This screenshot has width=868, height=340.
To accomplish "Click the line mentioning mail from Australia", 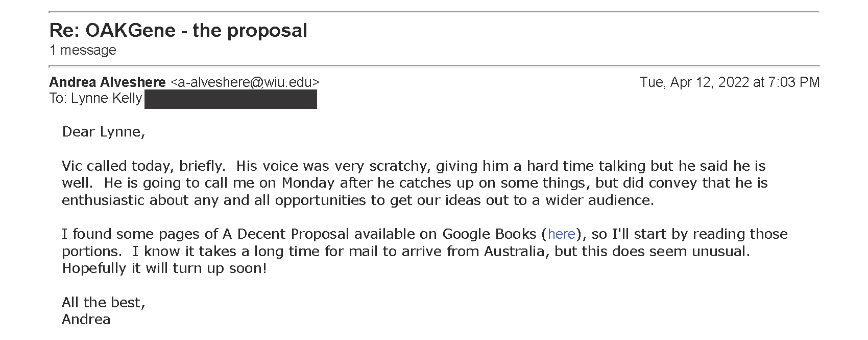I will click(x=406, y=252).
